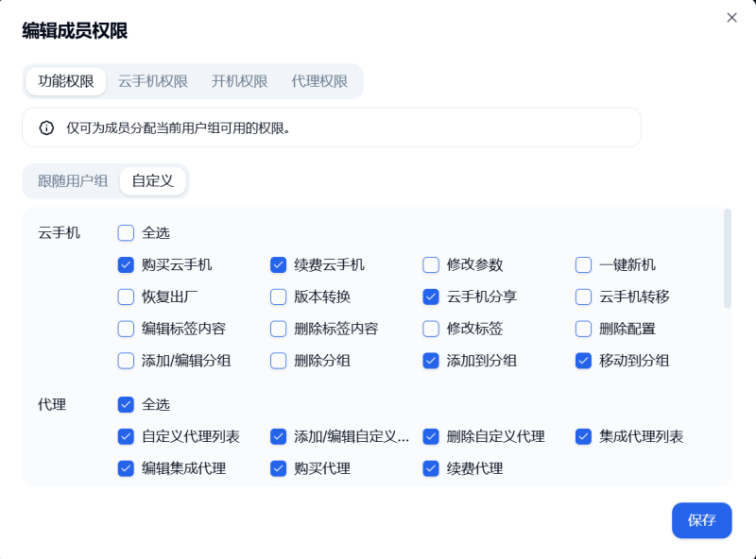756x559 pixels.
Task: Open the 开机权限 tab
Action: (x=239, y=81)
